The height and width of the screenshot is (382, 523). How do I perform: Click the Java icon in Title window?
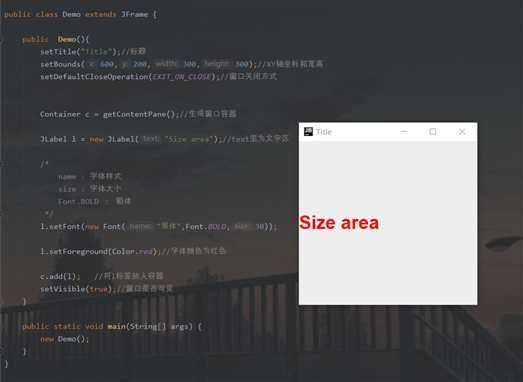pos(308,131)
